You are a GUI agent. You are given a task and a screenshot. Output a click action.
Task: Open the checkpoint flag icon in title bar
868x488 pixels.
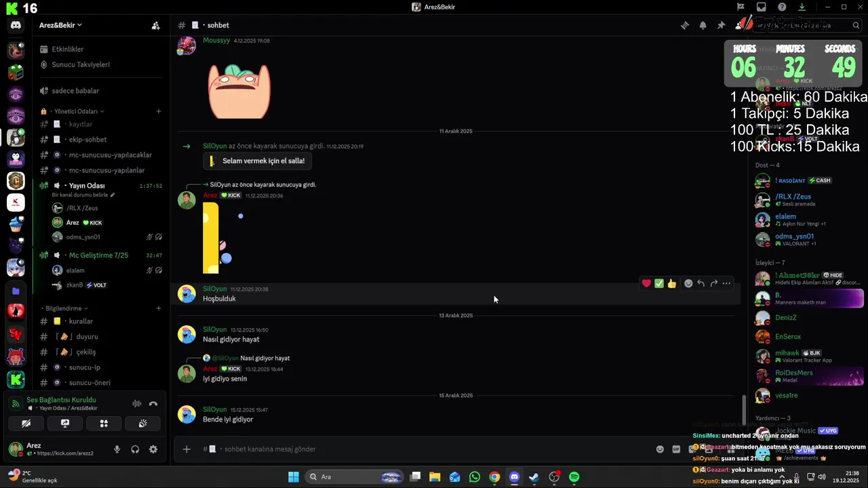coord(741,7)
